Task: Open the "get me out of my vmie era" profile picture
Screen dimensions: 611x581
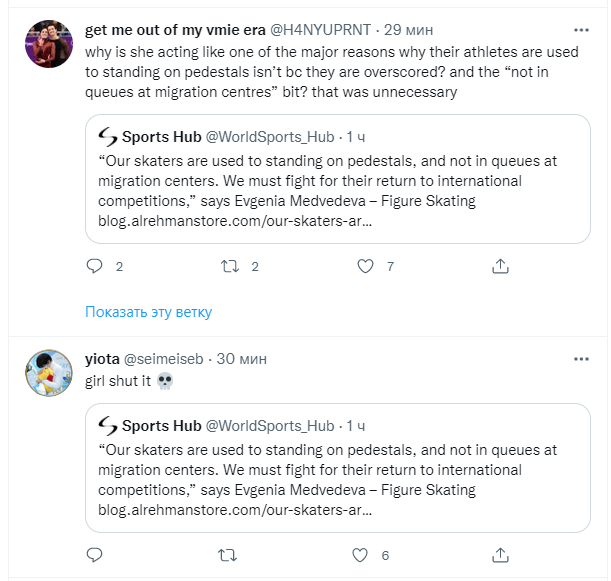Action: pyautogui.click(x=47, y=45)
